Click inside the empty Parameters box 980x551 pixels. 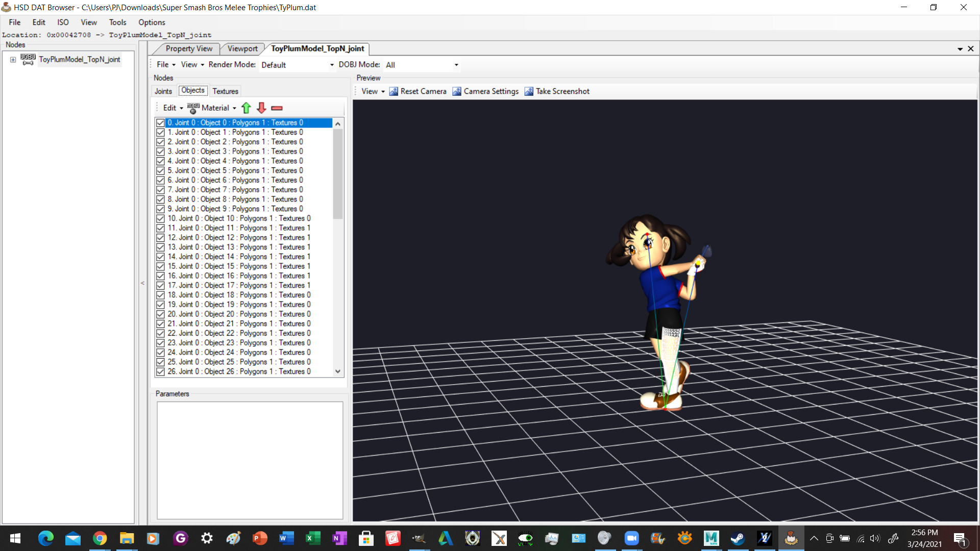(250, 460)
